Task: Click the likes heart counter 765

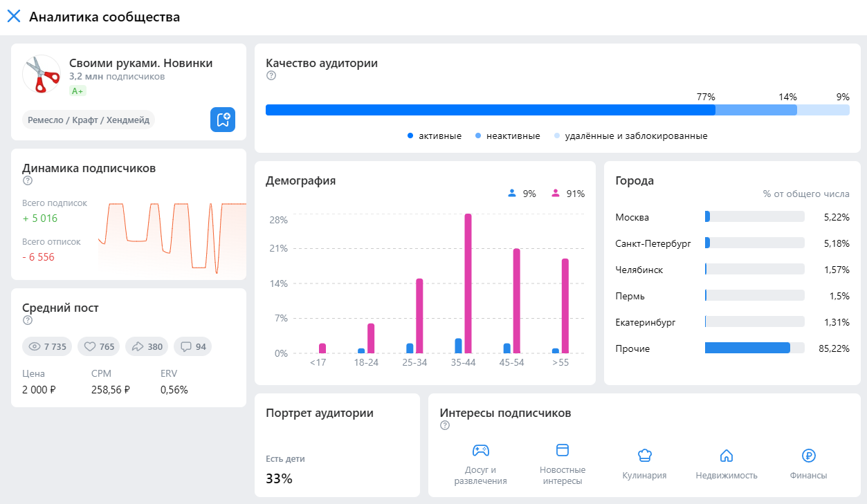Action: [98, 346]
